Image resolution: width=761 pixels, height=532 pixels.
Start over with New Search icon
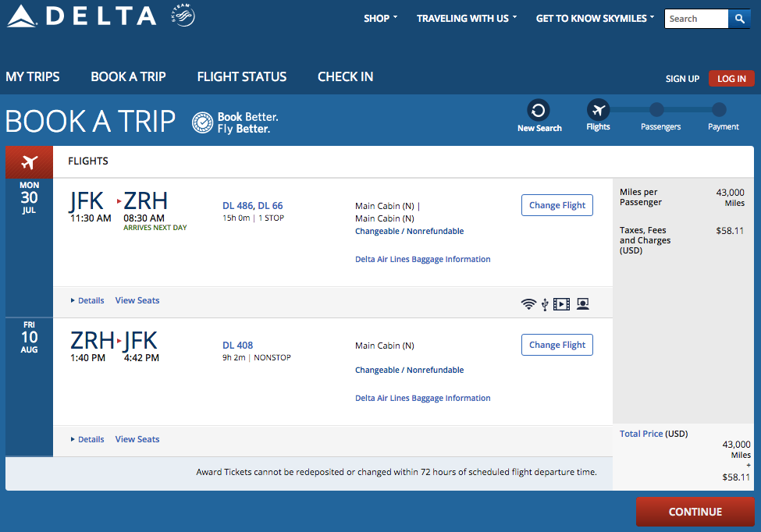[x=539, y=111]
